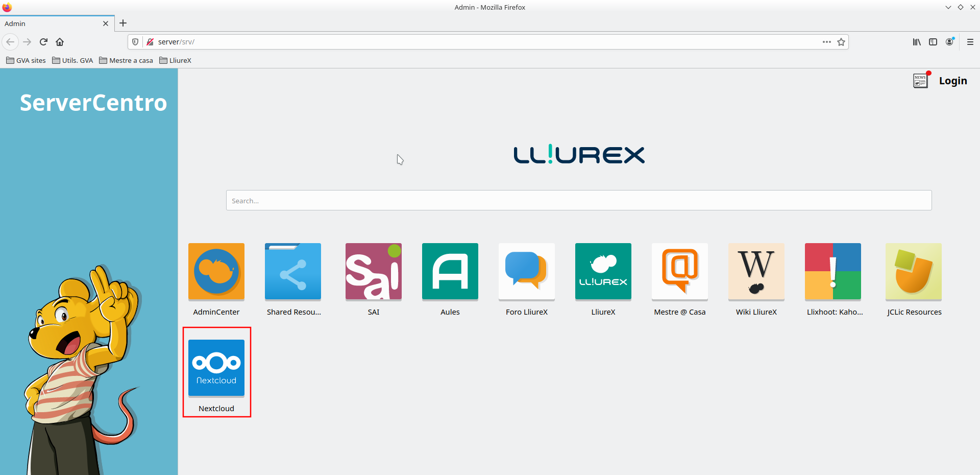Launch the SAI application icon
Image resolution: width=980 pixels, height=475 pixels.
tap(373, 271)
